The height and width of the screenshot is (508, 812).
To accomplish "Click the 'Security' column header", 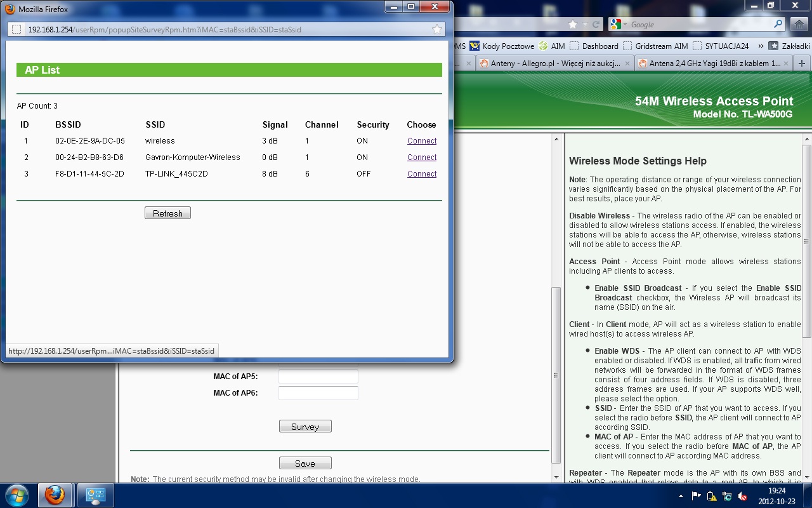I will point(373,124).
